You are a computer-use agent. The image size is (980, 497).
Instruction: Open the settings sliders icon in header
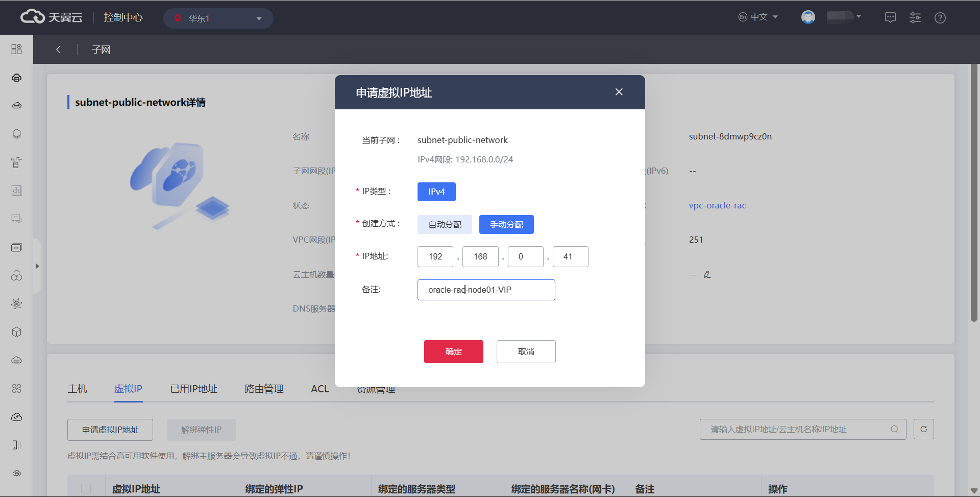click(x=915, y=18)
